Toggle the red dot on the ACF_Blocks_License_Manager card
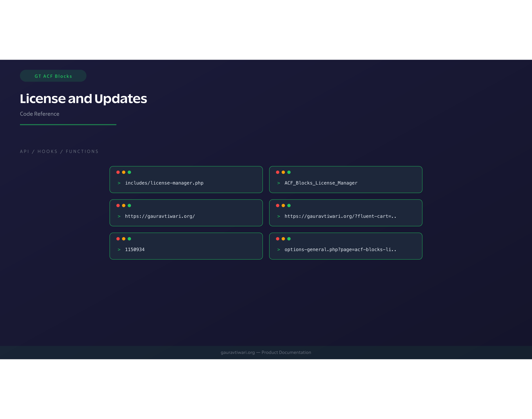The image size is (532, 419). [278, 172]
